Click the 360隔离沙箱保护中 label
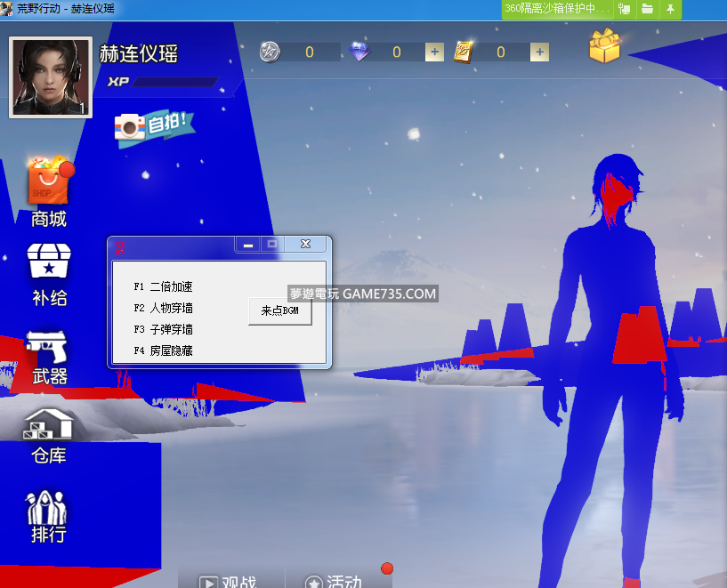Viewport: 727px width, 588px height. 556,9
